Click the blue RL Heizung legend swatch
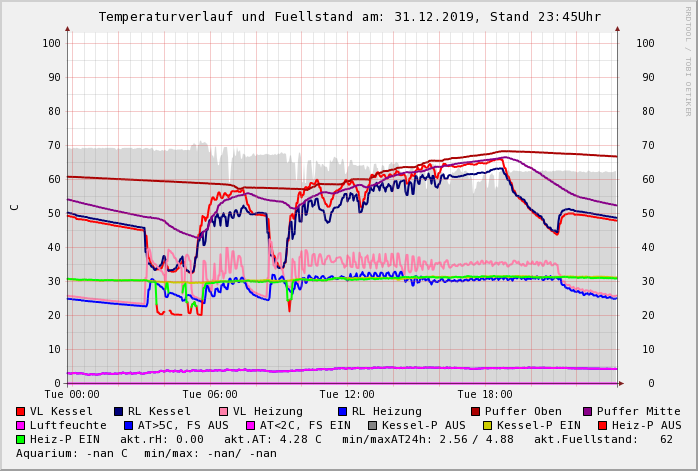Screen dimensions: 698x471 pos(342,411)
